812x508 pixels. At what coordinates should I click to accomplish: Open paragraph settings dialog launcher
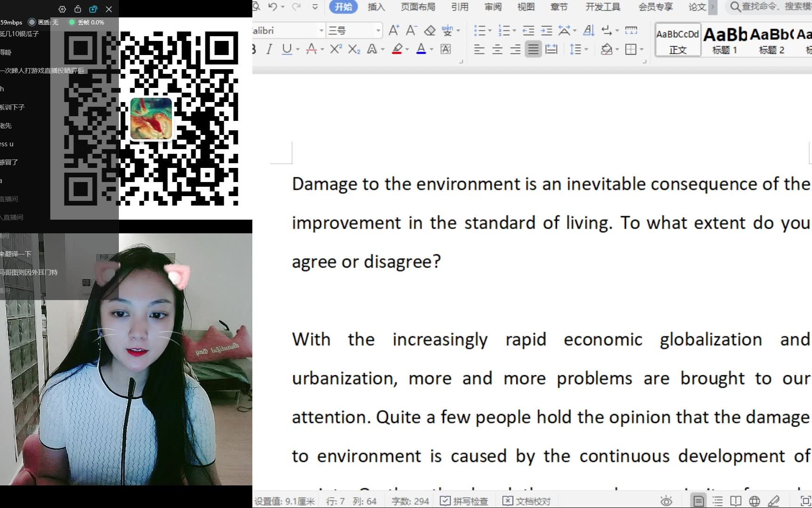[x=644, y=62]
